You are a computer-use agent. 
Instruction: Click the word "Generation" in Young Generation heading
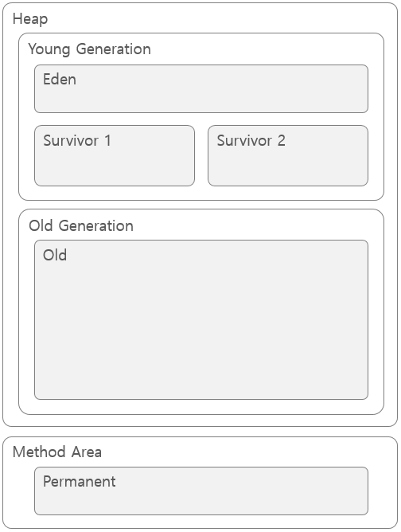click(114, 49)
